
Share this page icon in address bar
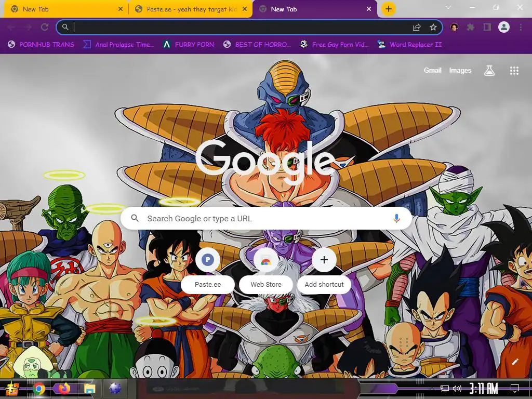(417, 27)
